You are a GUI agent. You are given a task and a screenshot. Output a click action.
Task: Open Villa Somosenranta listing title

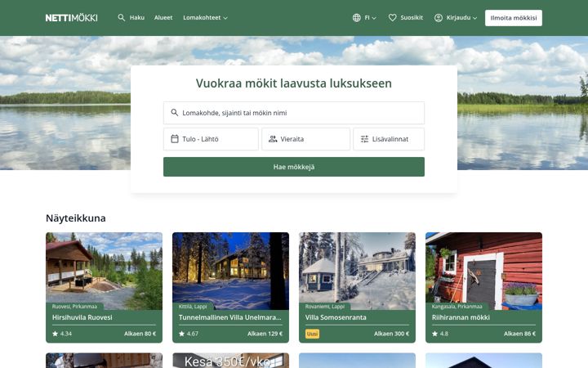pyautogui.click(x=336, y=317)
